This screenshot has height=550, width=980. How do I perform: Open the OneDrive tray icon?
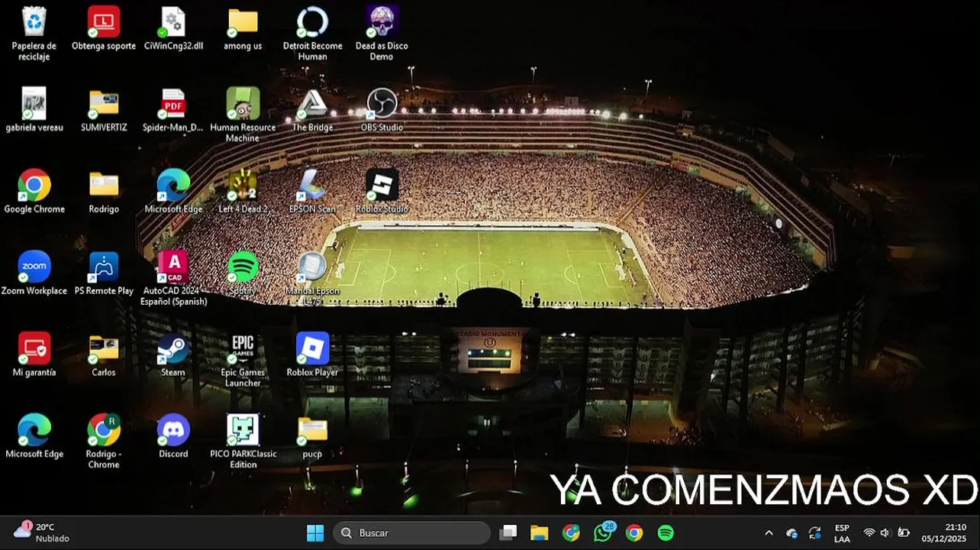(x=791, y=533)
